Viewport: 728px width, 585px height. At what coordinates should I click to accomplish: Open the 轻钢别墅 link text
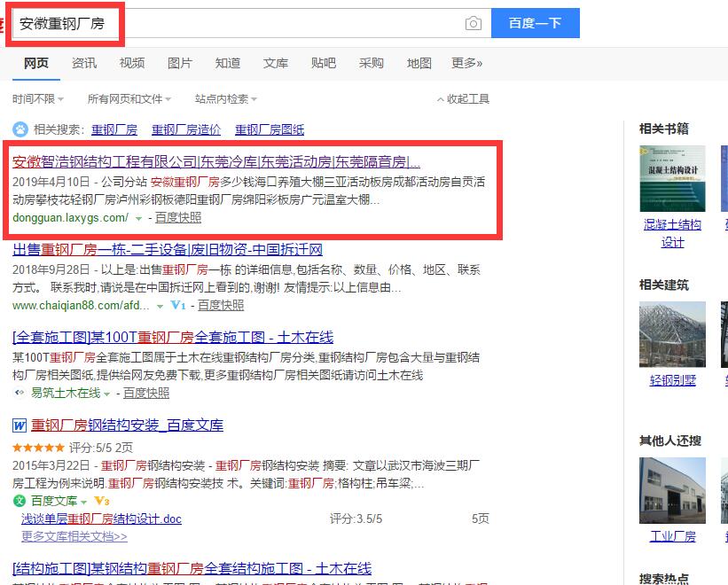click(x=673, y=380)
